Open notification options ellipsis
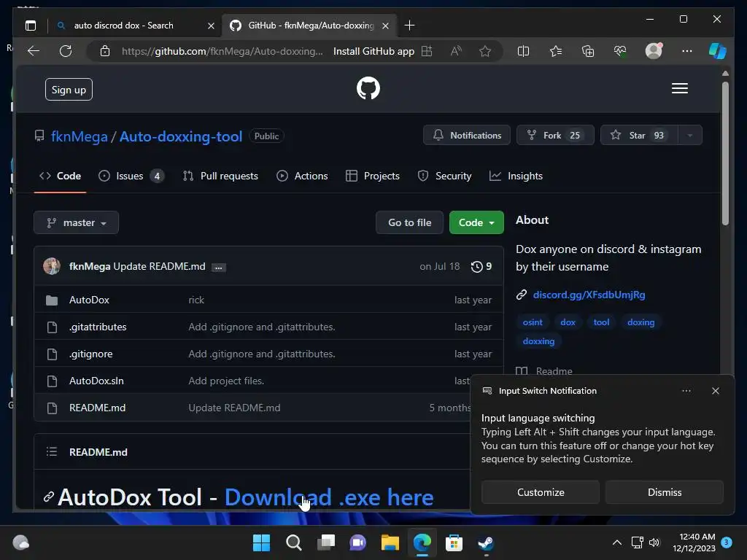 click(x=686, y=391)
